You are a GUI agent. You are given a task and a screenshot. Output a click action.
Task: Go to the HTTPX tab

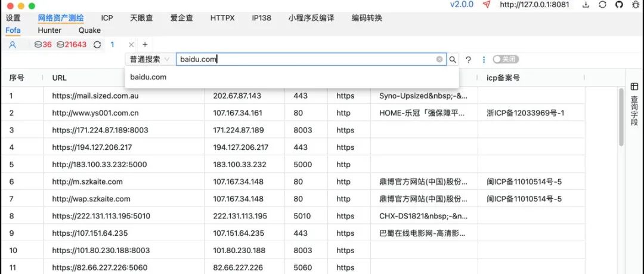tap(222, 18)
